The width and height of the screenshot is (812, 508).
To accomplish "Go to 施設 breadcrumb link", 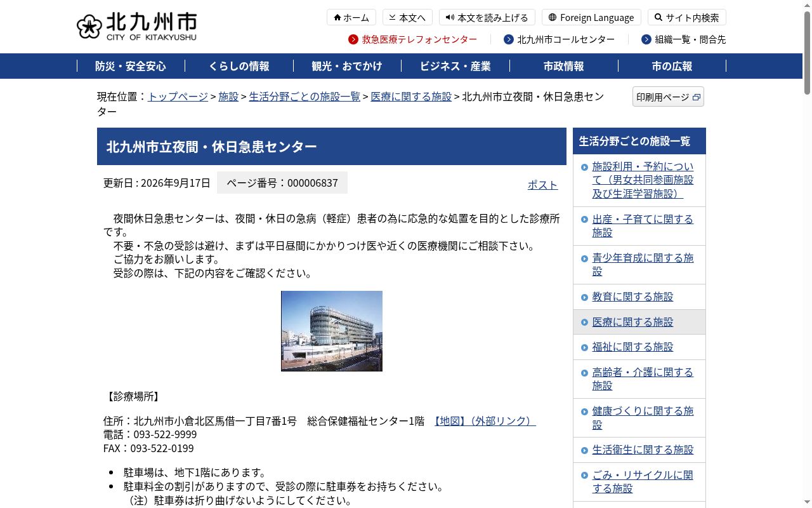I will [x=228, y=97].
